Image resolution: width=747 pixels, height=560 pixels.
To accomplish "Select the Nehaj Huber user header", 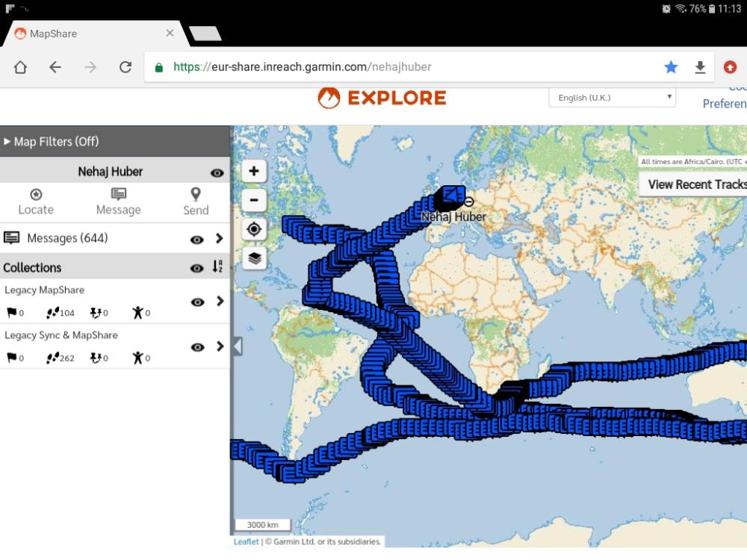I will (x=110, y=172).
